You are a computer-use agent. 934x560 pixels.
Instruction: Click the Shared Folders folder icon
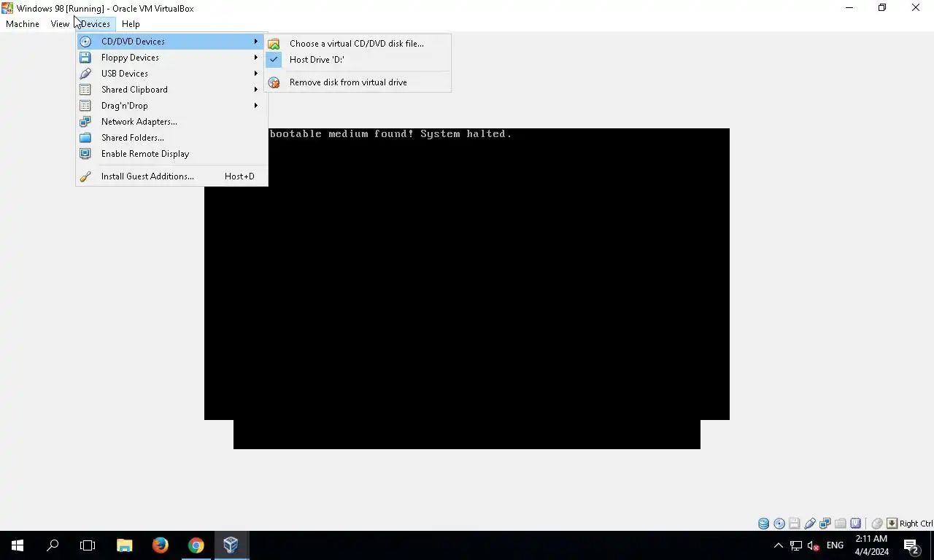[x=85, y=138]
